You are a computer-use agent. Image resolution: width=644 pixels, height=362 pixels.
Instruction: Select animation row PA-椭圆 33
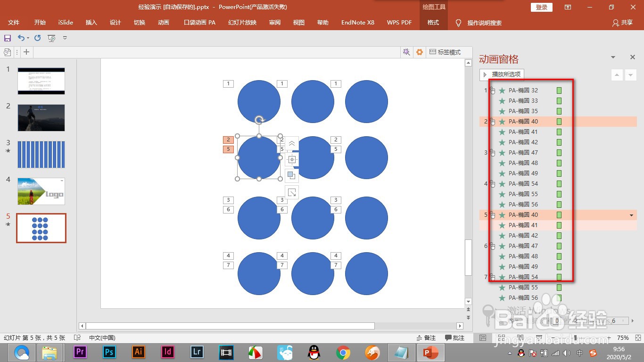(558, 101)
